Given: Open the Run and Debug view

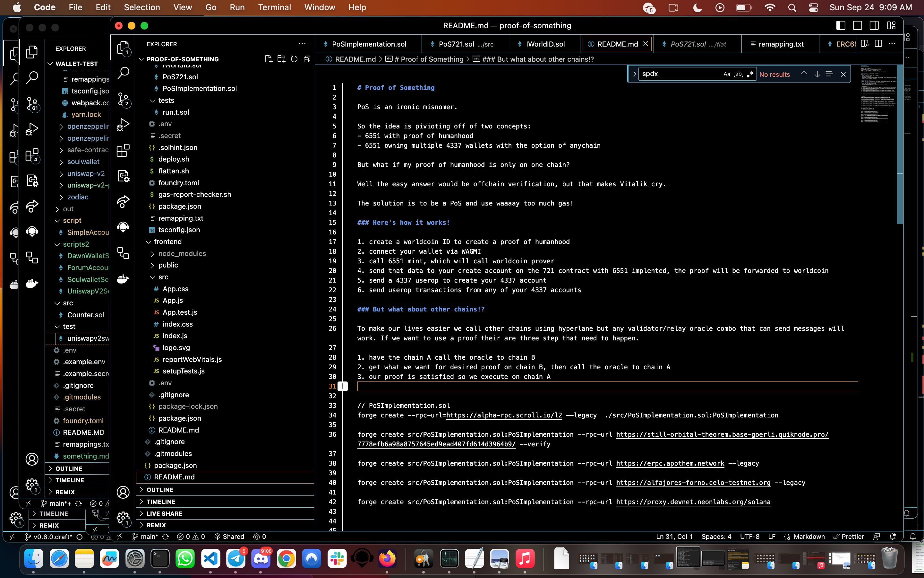Looking at the screenshot, I should coord(123,125).
